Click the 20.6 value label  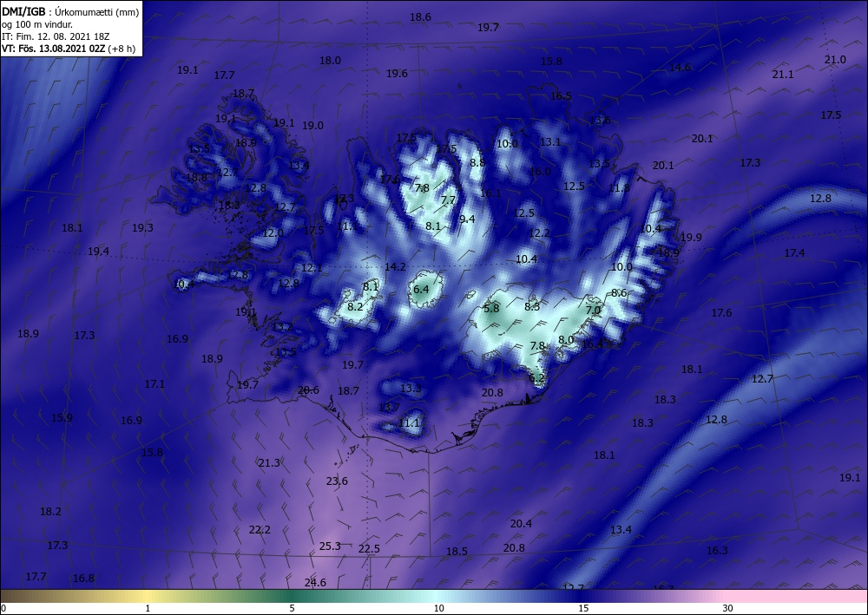point(308,390)
